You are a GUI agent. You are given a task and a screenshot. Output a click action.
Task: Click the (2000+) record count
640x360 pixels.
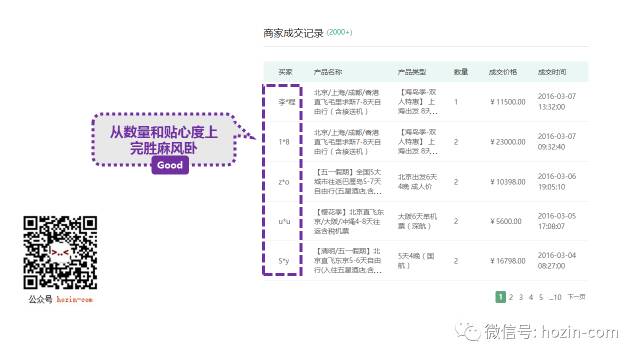point(340,32)
